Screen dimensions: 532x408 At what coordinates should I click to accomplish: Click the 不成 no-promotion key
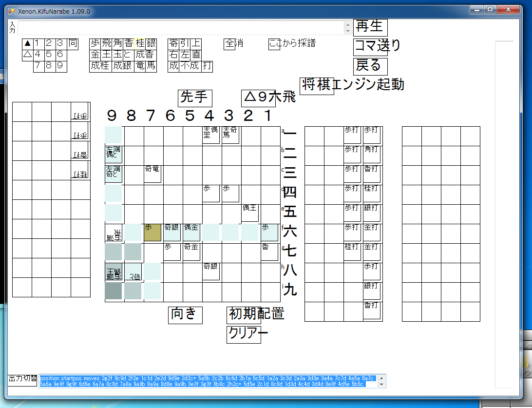190,66
